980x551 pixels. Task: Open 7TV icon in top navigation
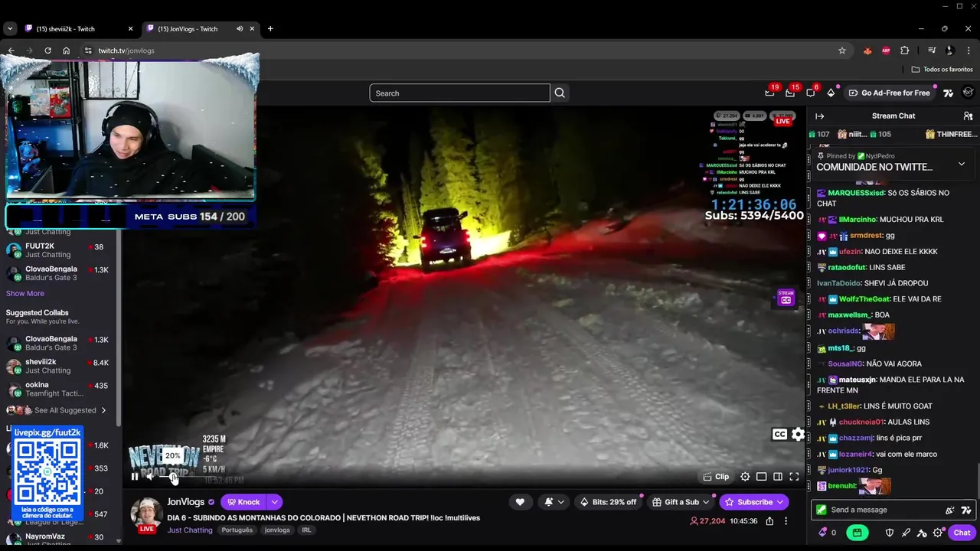[948, 93]
